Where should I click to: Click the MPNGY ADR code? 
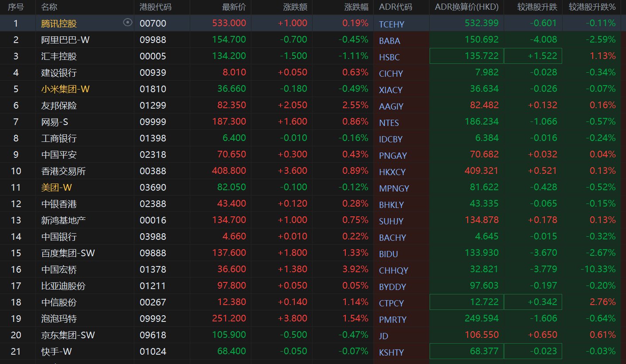click(x=394, y=188)
